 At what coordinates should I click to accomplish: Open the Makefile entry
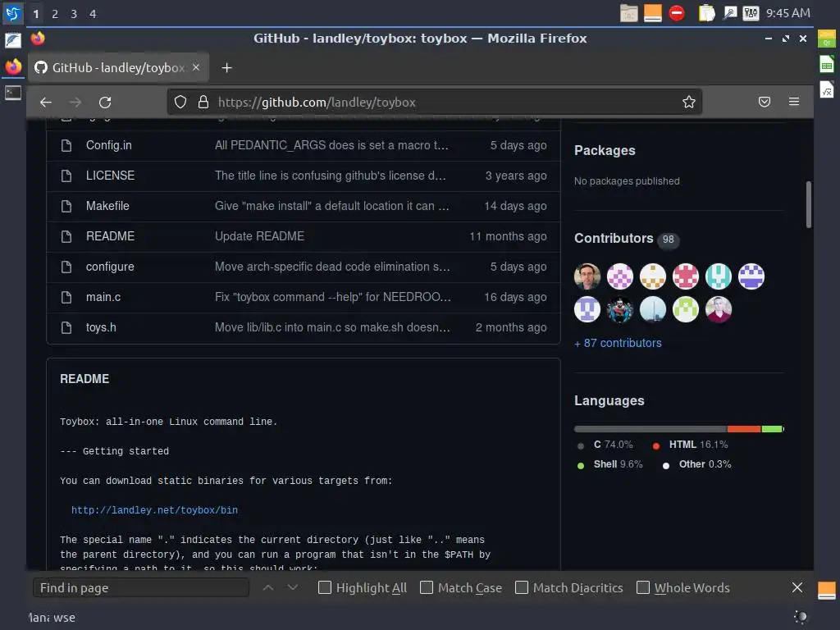click(x=107, y=206)
